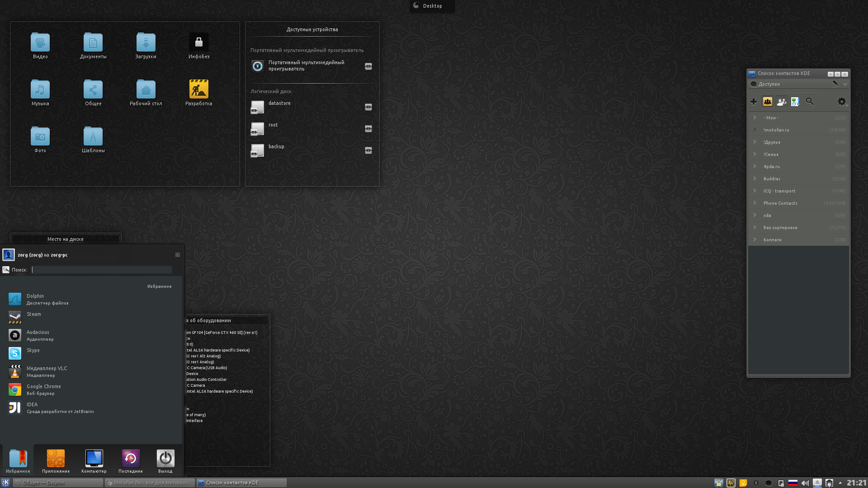Open the device notifier eject icon

coord(817,483)
